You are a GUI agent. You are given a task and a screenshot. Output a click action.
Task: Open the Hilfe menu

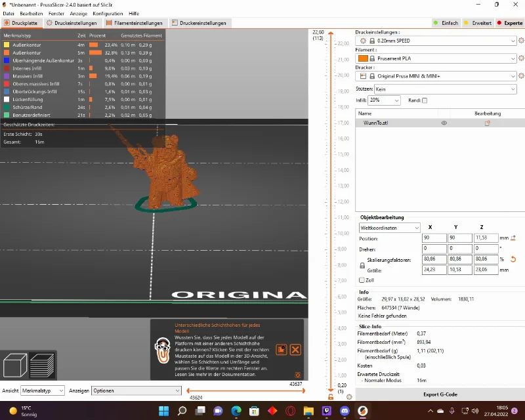point(134,13)
